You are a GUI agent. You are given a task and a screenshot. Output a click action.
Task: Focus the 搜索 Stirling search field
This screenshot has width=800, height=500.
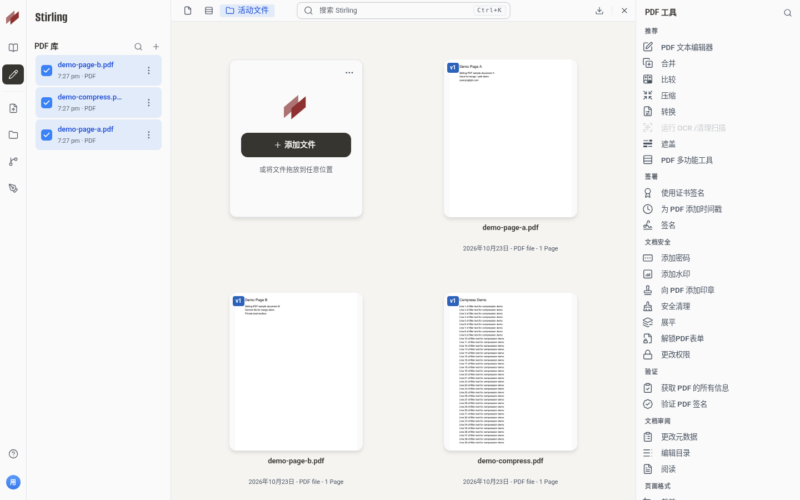pyautogui.click(x=404, y=11)
